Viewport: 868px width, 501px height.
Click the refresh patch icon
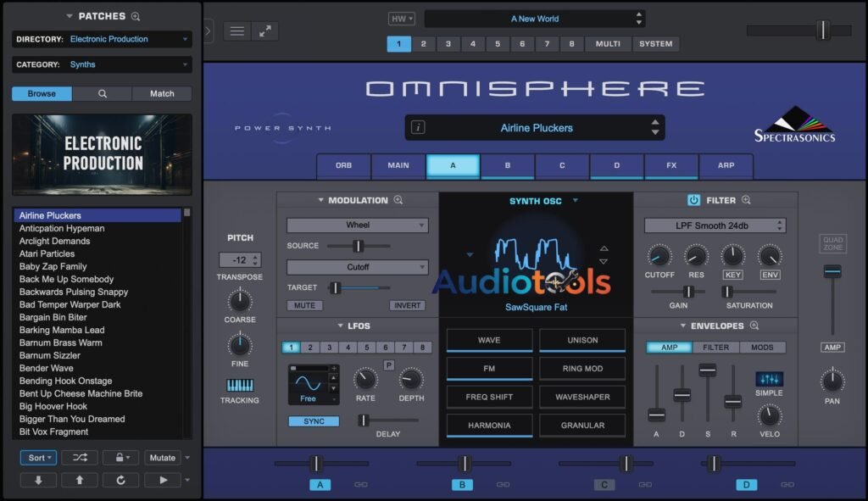point(119,481)
